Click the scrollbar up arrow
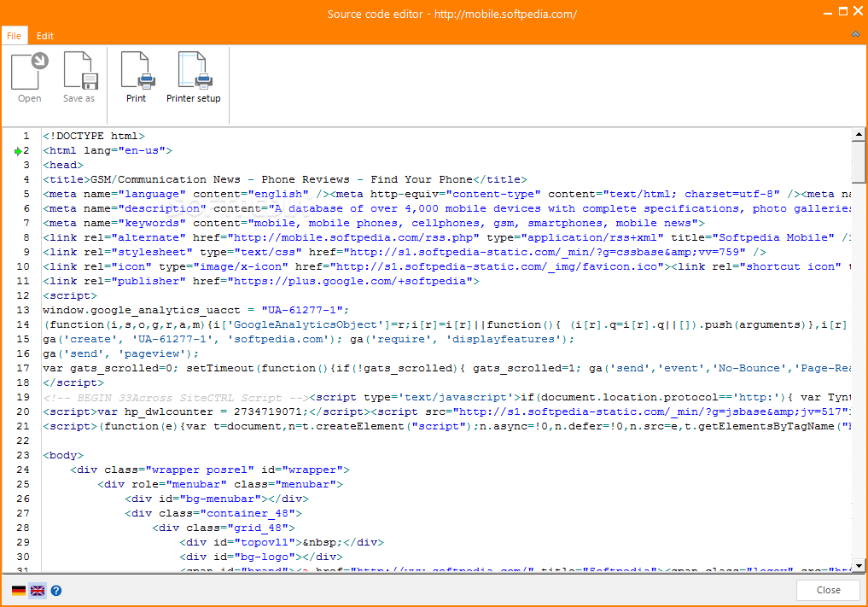The height and width of the screenshot is (607, 868). 858,134
